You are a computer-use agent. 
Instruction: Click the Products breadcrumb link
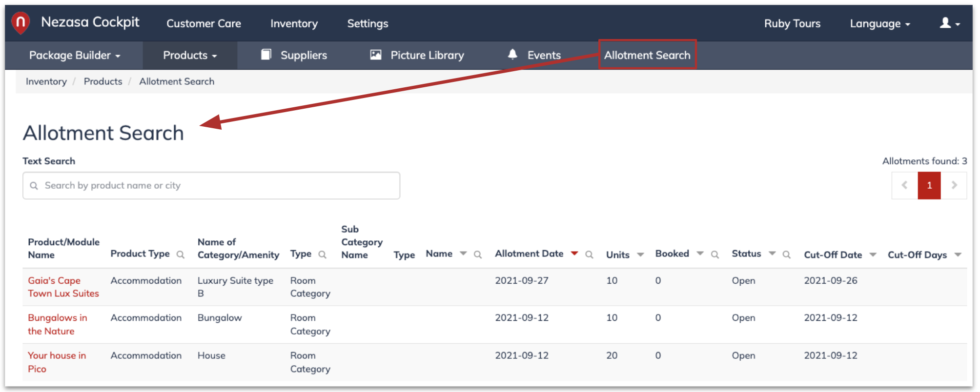(103, 81)
